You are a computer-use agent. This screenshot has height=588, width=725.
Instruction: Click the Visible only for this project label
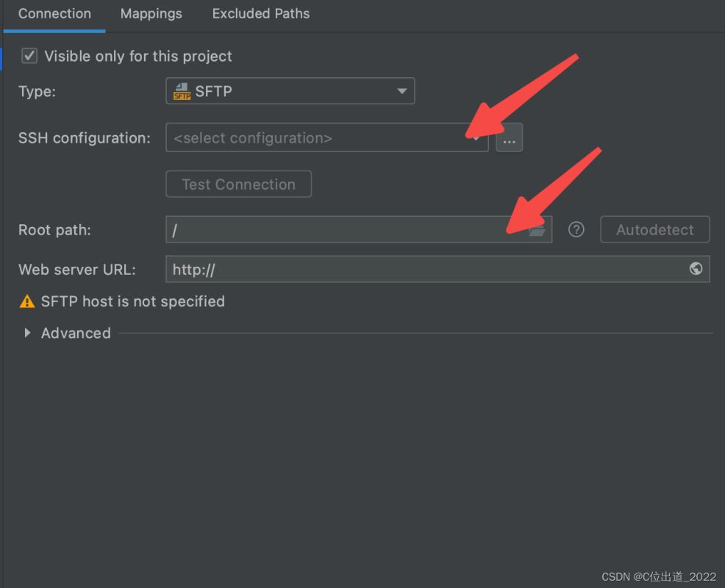tap(138, 57)
